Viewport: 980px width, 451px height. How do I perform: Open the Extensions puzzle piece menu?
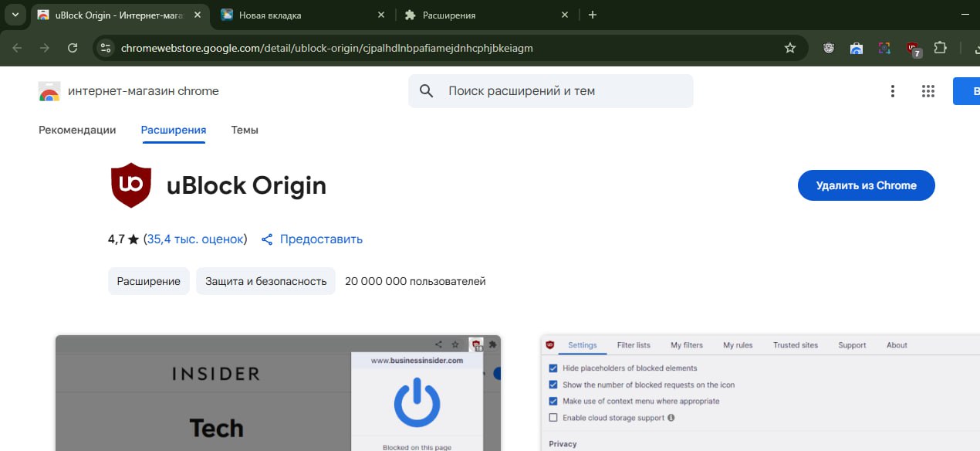pyautogui.click(x=940, y=48)
